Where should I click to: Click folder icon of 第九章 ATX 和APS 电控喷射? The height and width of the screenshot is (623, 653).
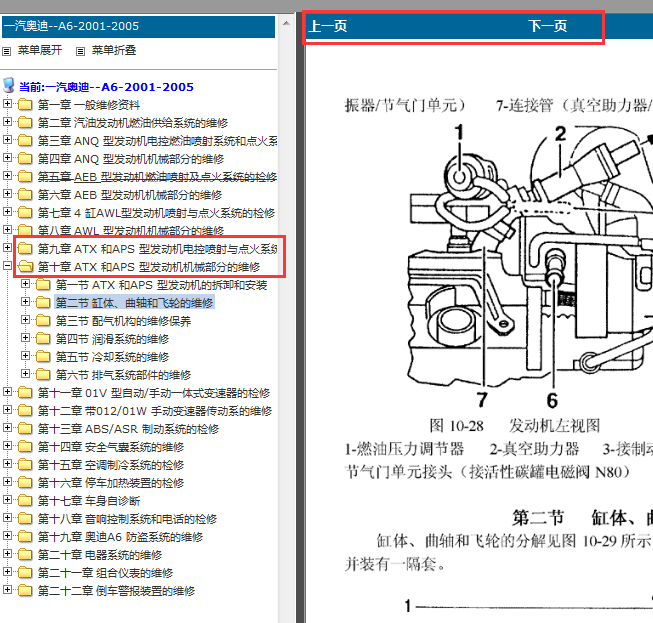[x=25, y=249]
